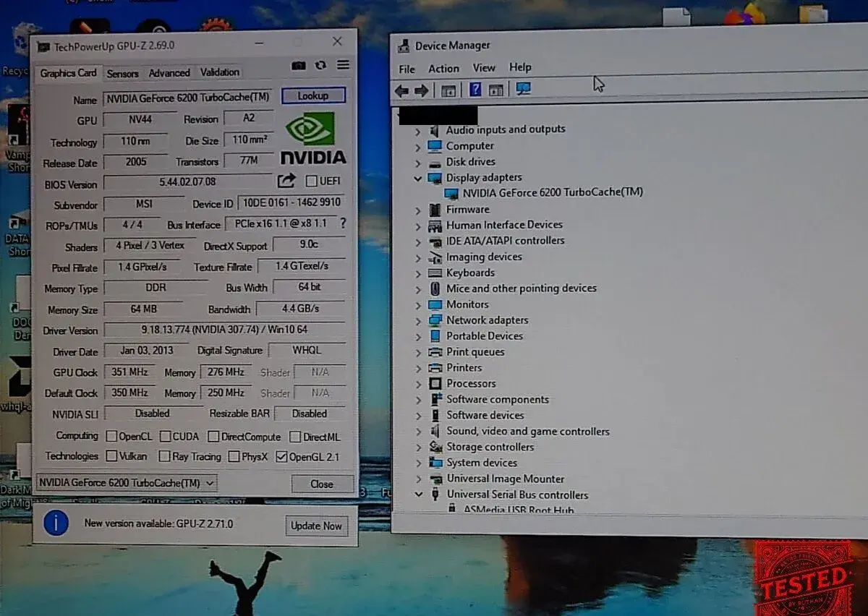This screenshot has height=616, width=868.
Task: Click the Driver Version field
Action: pyautogui.click(x=224, y=330)
